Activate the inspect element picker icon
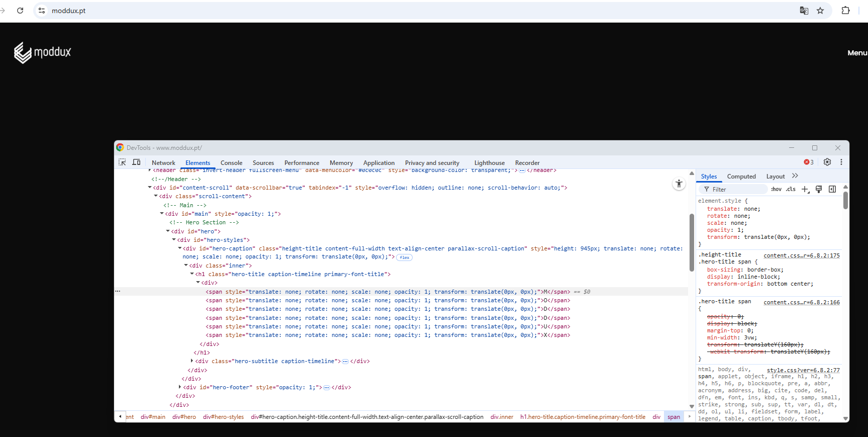 (122, 162)
